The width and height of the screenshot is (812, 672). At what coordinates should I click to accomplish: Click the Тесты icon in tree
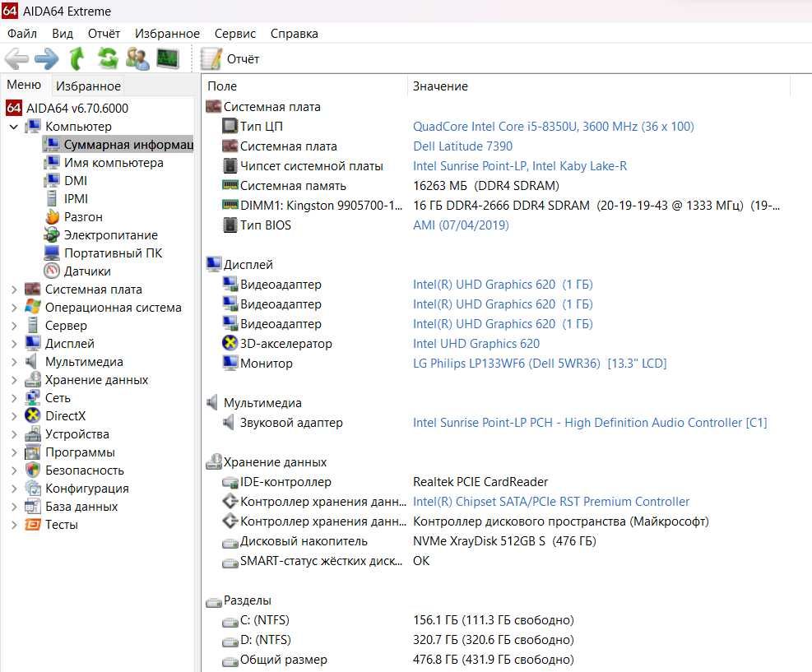click(x=33, y=525)
